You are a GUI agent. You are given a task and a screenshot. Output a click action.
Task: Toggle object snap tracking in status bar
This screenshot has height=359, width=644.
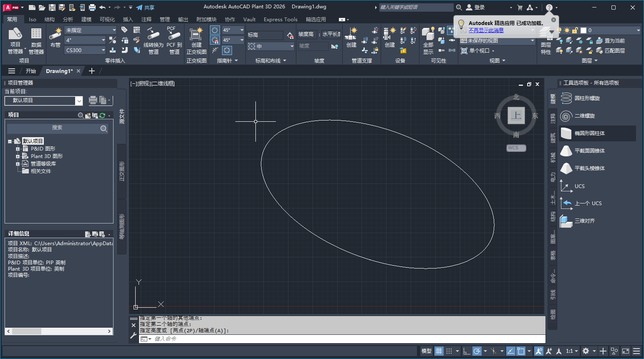(511, 351)
